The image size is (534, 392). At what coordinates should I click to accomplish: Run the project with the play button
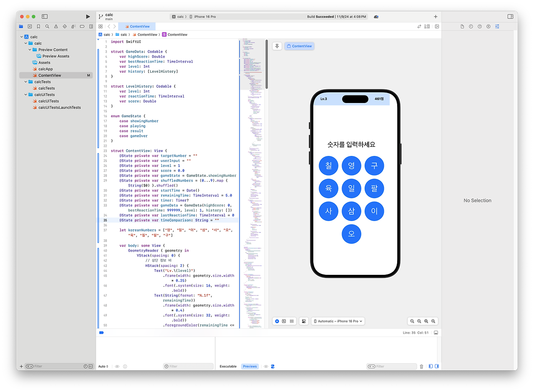coord(88,16)
